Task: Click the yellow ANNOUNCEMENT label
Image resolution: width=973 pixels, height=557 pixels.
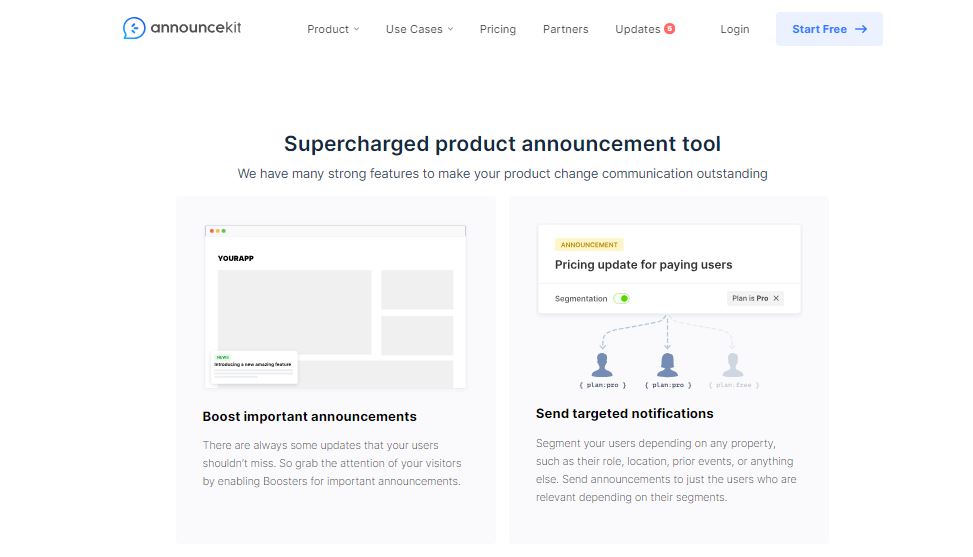Action: [589, 244]
